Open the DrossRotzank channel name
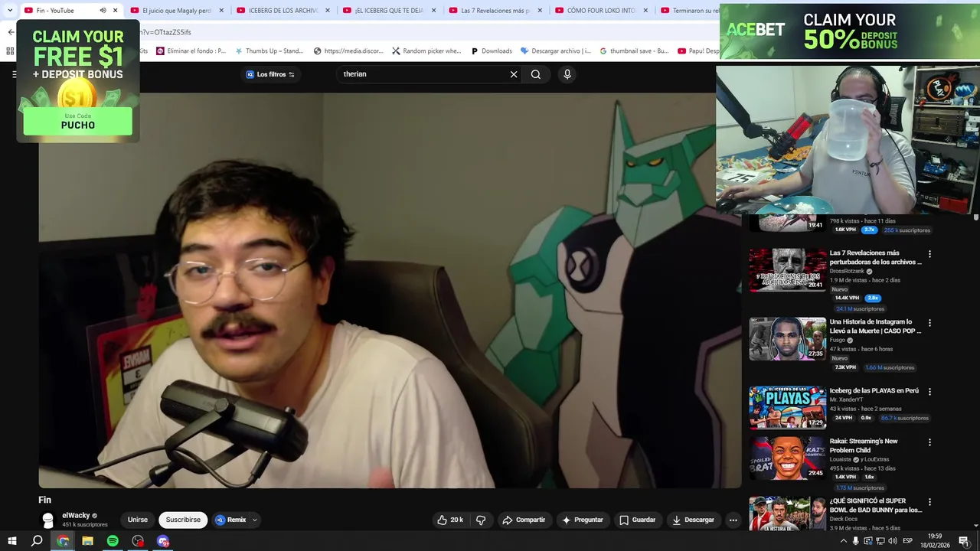Screen dimensions: 980x551 pyautogui.click(x=847, y=271)
